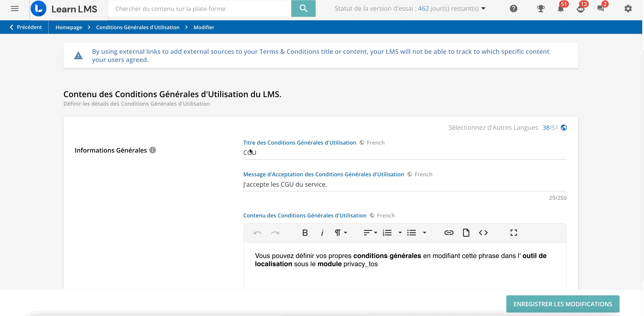
Task: Open the gamification trophy icon
Action: click(x=541, y=9)
